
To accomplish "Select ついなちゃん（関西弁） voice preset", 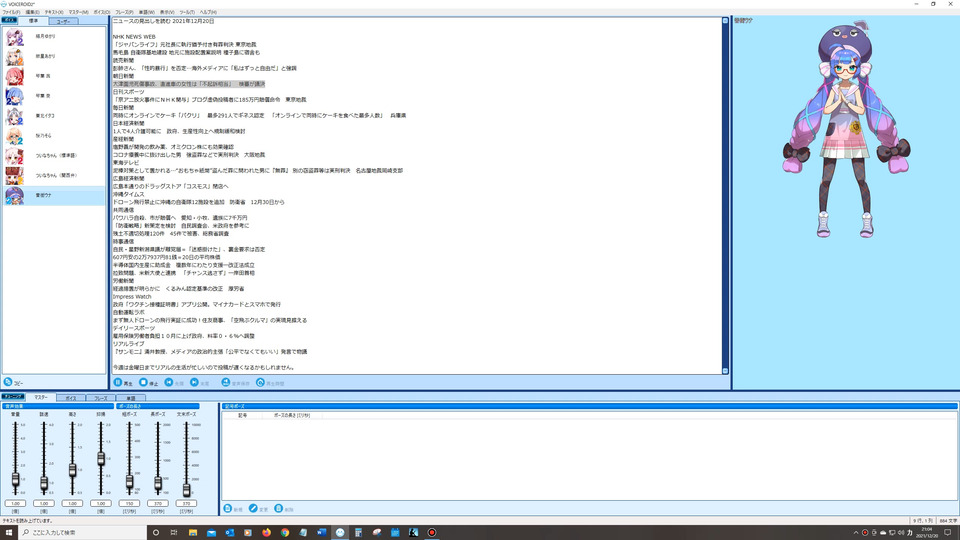I will tap(54, 176).
